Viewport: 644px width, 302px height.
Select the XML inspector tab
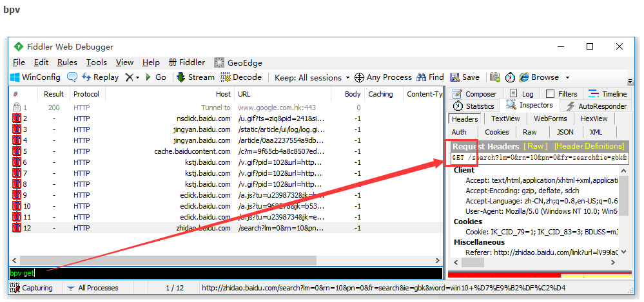click(x=596, y=132)
